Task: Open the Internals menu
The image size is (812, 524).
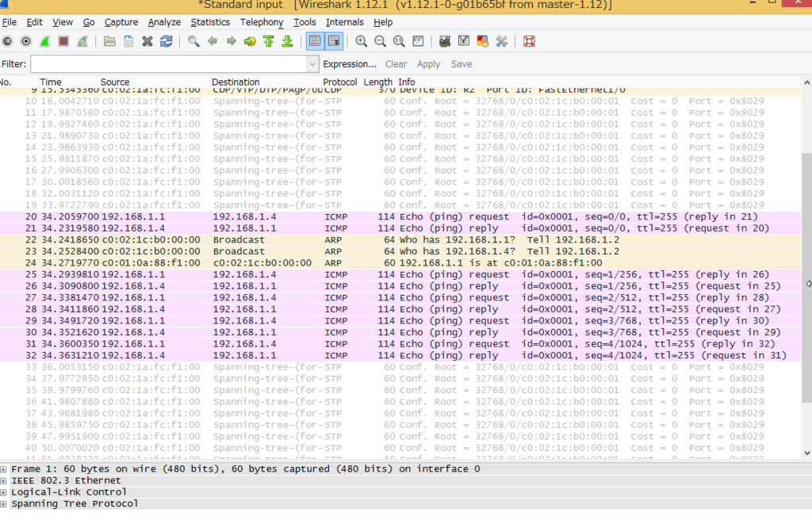Action: click(x=344, y=22)
